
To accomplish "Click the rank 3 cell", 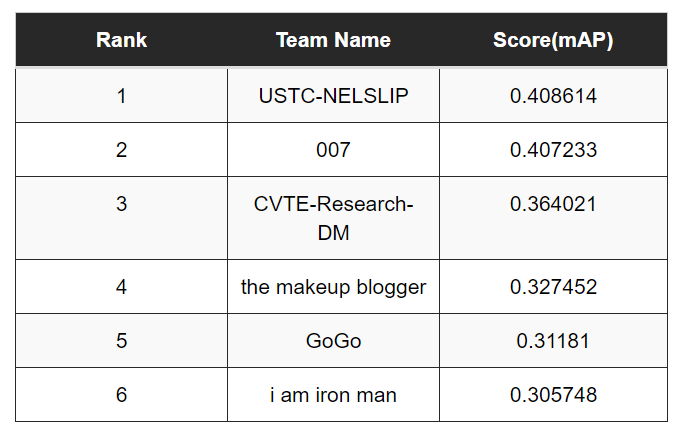I will (x=121, y=204).
